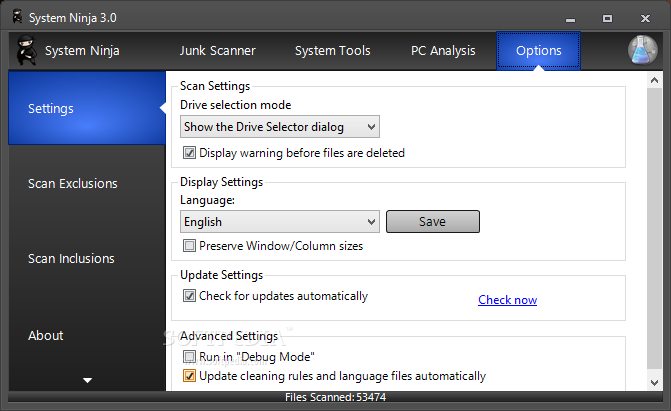
Task: Select Scan Exclusions in the sidebar
Action: tap(73, 184)
